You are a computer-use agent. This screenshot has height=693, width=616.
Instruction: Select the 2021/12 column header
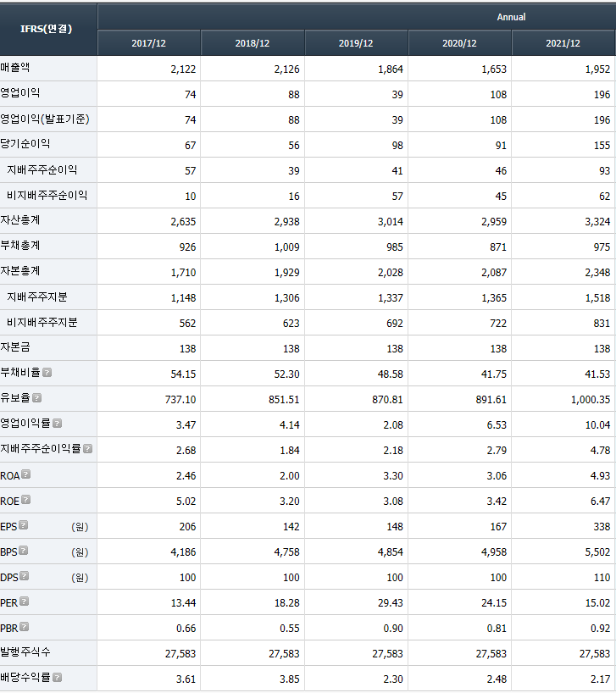563,43
